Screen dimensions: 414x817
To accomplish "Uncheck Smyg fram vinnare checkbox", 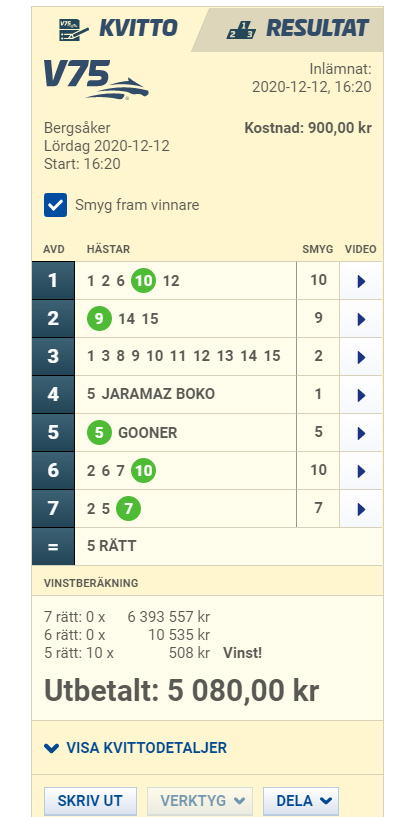I will click(55, 205).
